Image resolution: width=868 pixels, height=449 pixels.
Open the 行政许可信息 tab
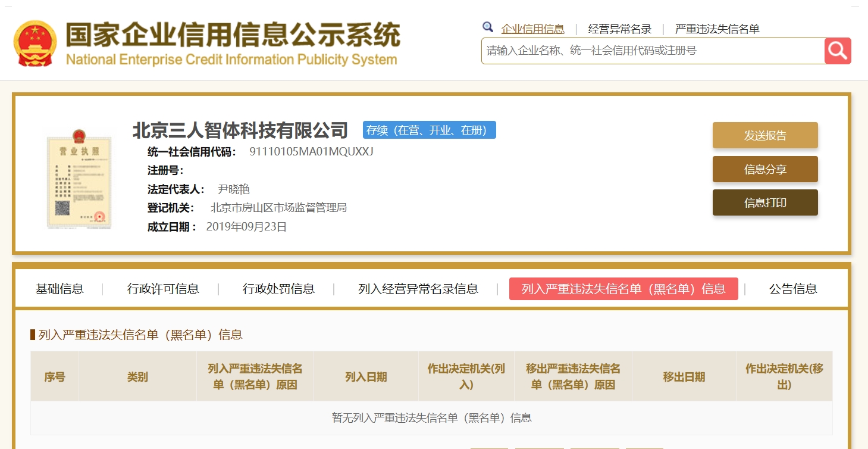tap(163, 289)
